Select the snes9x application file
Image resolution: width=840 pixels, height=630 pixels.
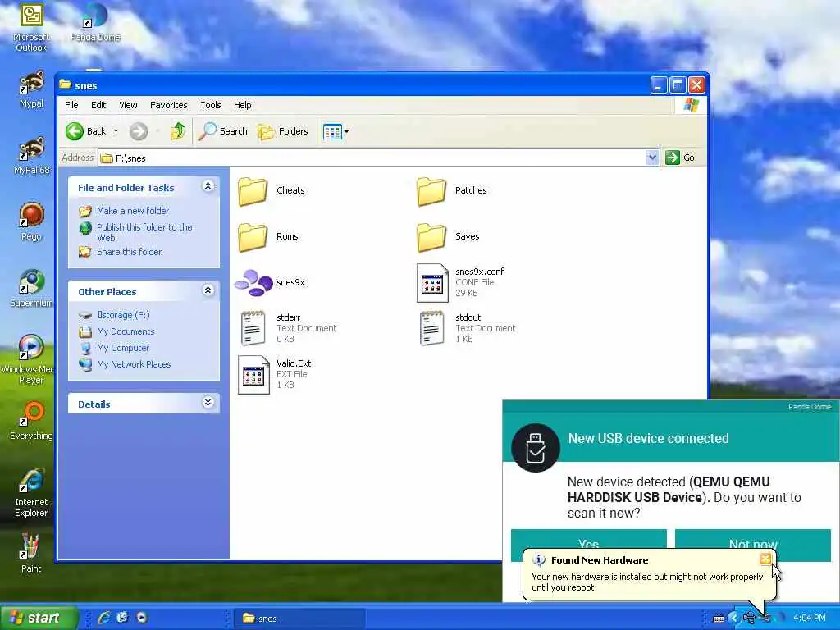coord(269,282)
